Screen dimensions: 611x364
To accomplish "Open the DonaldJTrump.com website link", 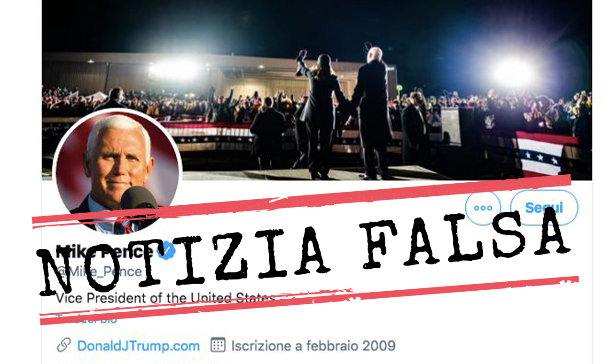I will [x=139, y=346].
